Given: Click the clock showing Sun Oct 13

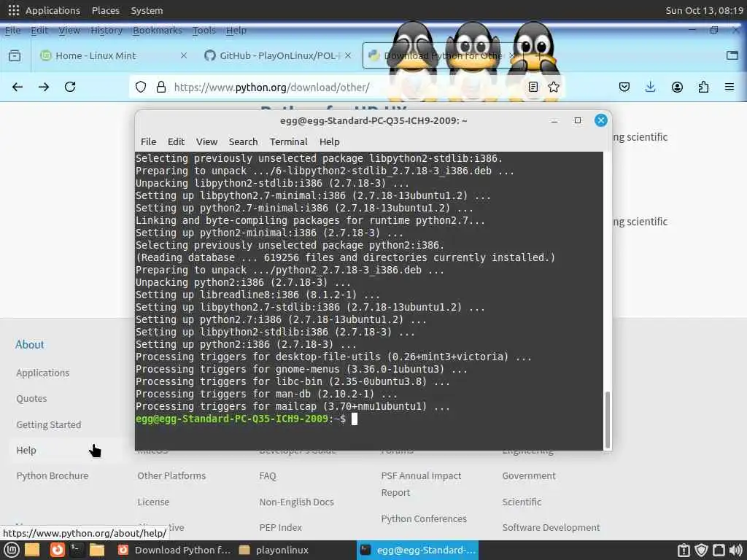Looking at the screenshot, I should coord(704,10).
